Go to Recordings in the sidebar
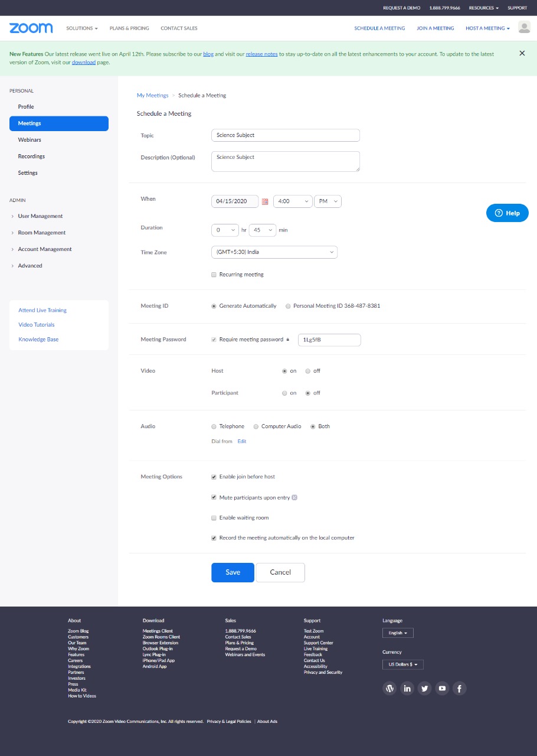The height and width of the screenshot is (756, 537). (x=31, y=157)
